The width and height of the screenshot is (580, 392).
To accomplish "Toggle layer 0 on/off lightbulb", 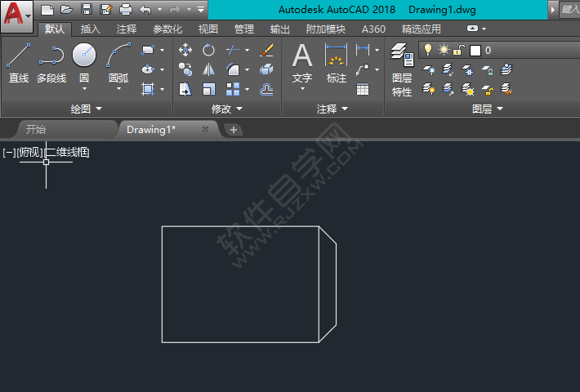I will pos(428,50).
